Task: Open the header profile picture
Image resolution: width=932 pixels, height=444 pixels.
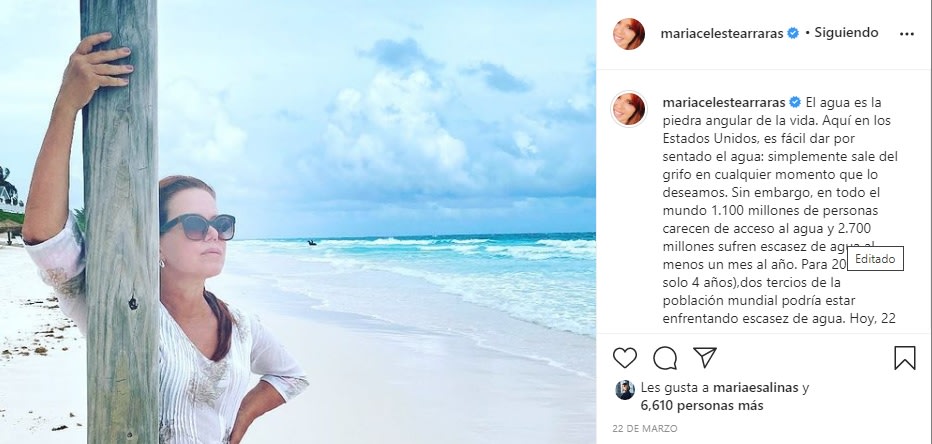Action: [629, 33]
